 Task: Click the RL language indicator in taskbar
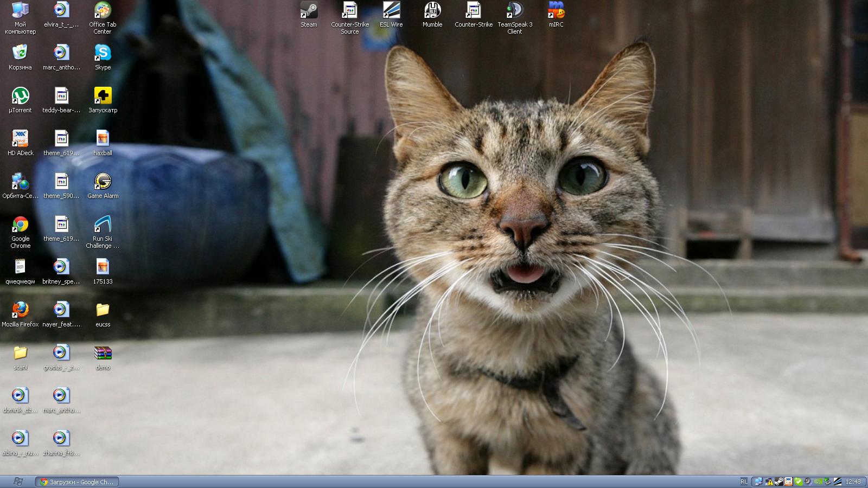(x=744, y=481)
